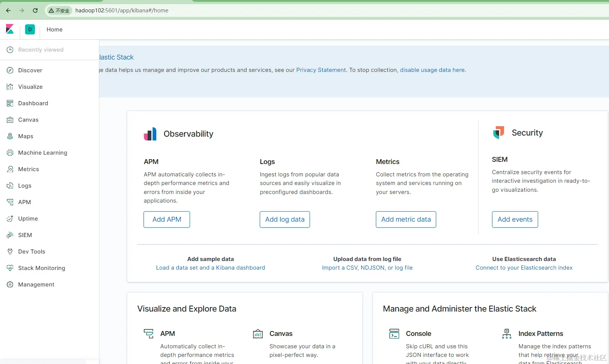Click the Security shield logo
The height and width of the screenshot is (364, 609).
point(499,133)
